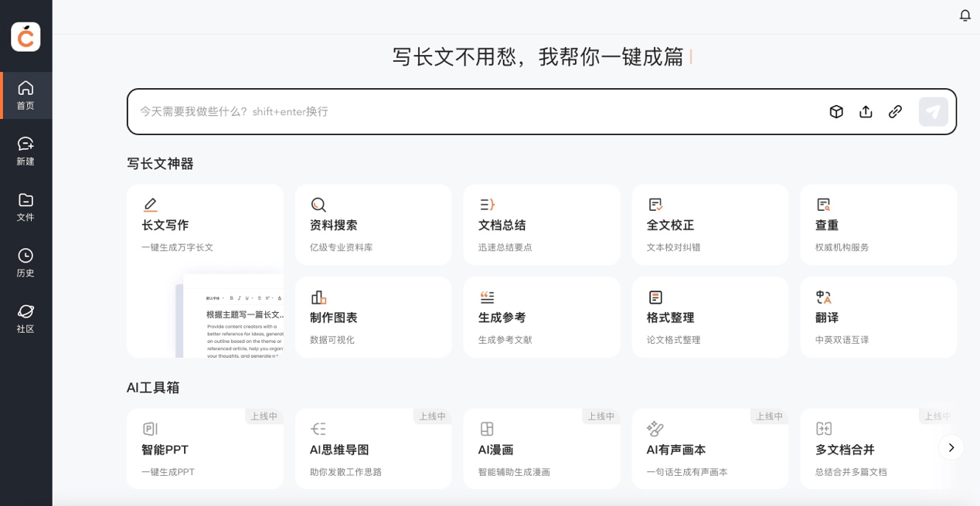Open 制作图表 card title

coord(333,318)
